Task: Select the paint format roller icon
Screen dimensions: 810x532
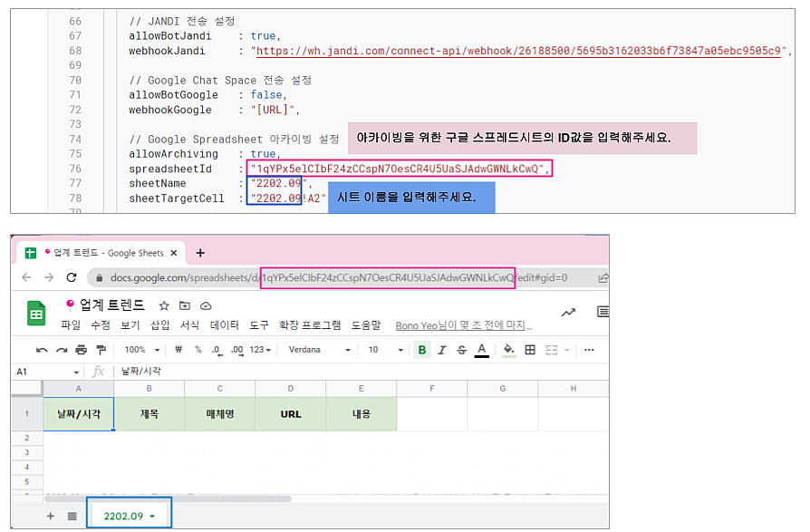Action: click(101, 350)
